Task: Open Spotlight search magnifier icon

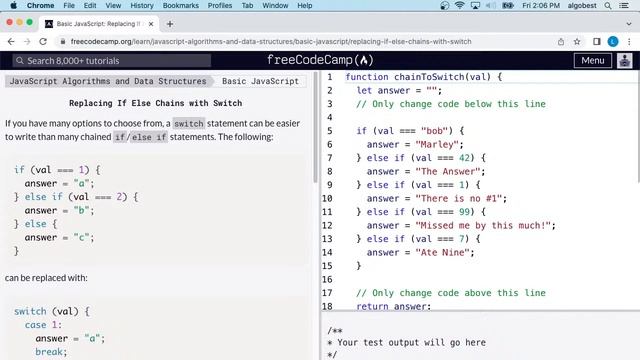Action: point(608,5)
